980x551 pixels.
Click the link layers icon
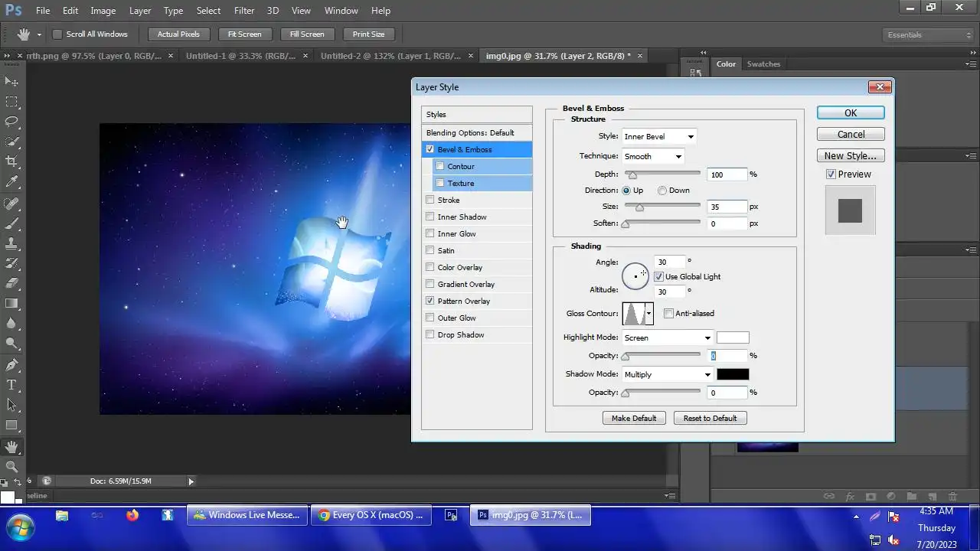pyautogui.click(x=829, y=496)
